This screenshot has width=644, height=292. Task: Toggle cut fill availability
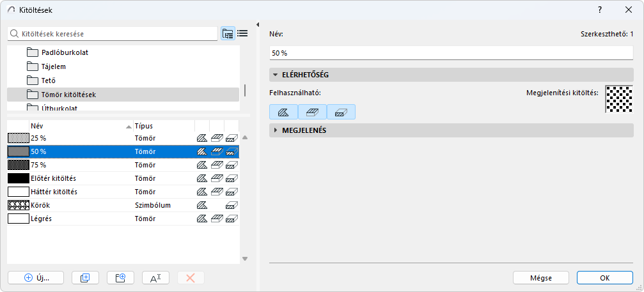click(x=341, y=112)
